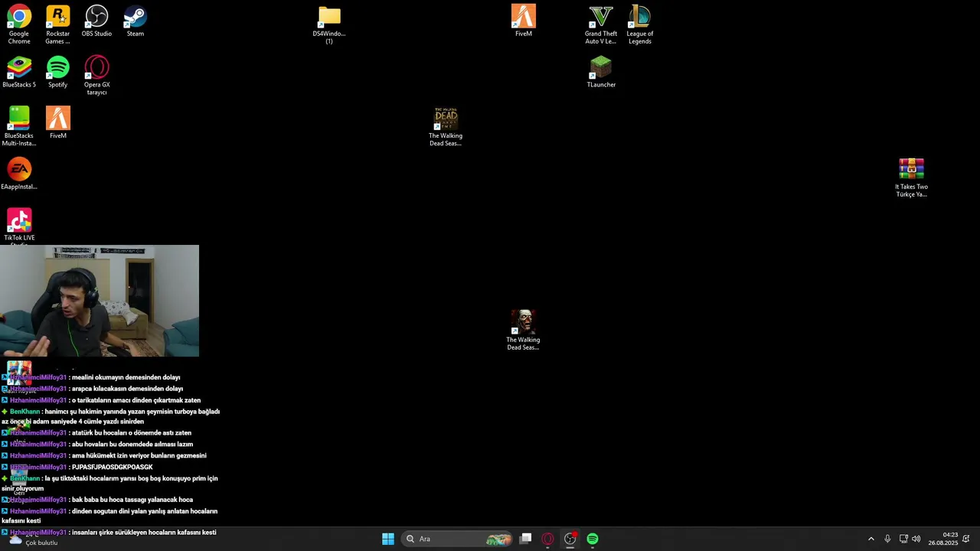The height and width of the screenshot is (551, 980).
Task: Click the Ara search box on taskbar
Action: coord(458,539)
